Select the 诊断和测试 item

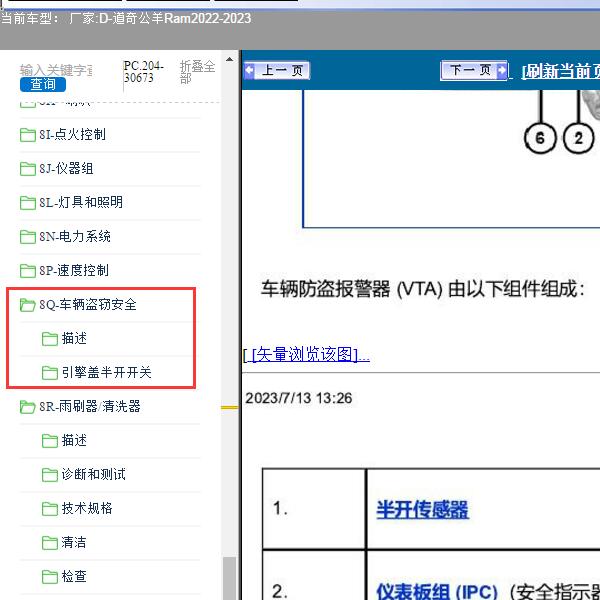pos(93,474)
